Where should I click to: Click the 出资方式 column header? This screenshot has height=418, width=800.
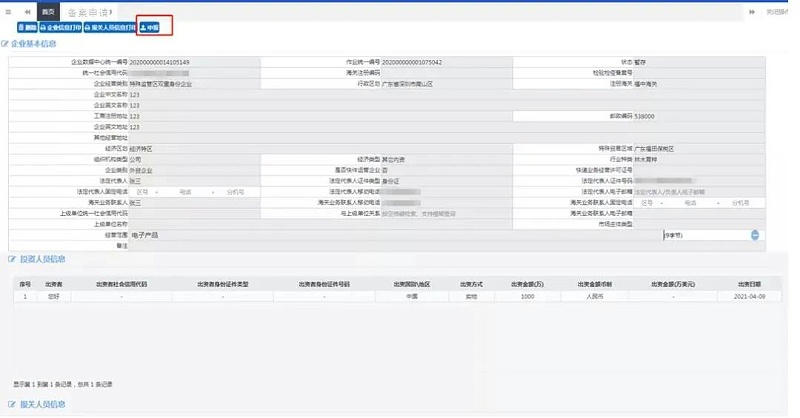[x=471, y=284]
